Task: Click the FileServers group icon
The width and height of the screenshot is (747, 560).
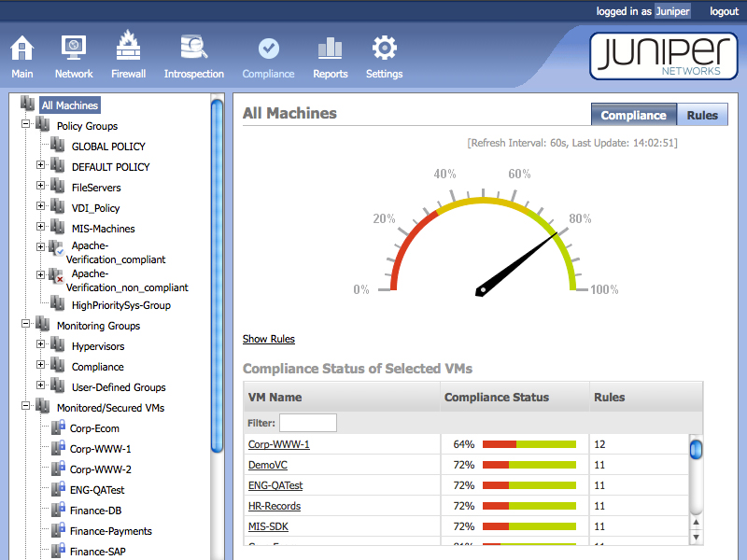Action: pyautogui.click(x=58, y=186)
